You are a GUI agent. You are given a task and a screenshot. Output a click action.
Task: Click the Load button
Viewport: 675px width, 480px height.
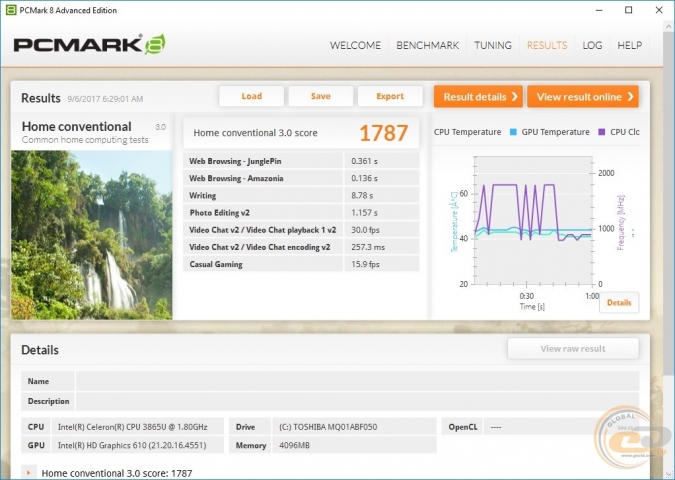pyautogui.click(x=251, y=96)
